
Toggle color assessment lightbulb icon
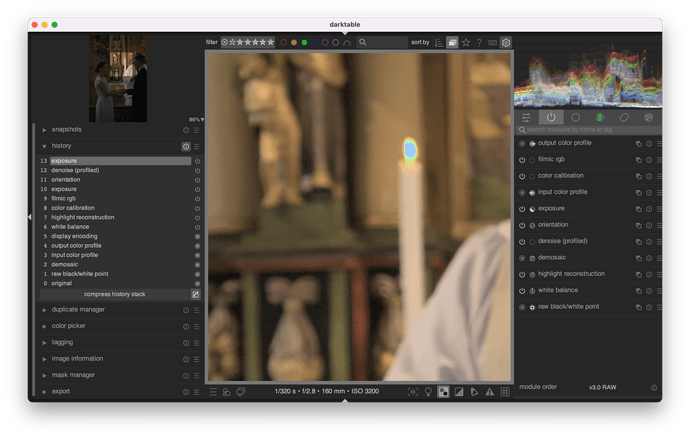pos(428,392)
